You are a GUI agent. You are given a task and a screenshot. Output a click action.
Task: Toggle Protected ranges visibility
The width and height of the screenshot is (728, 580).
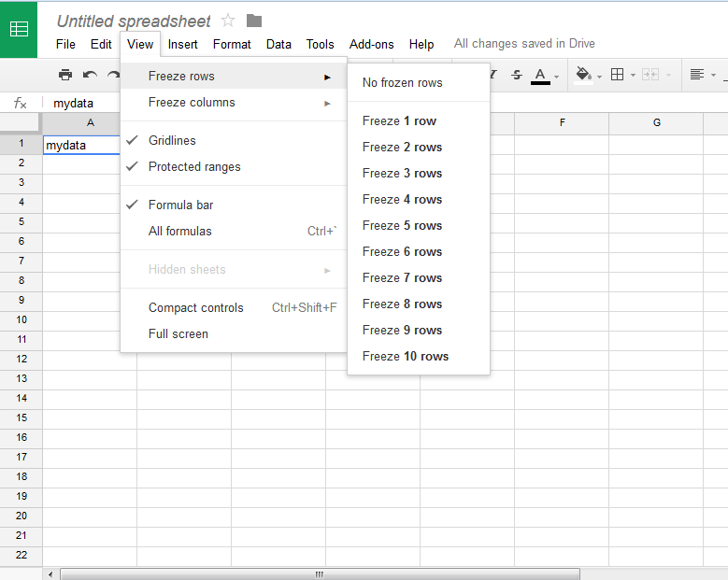click(x=234, y=166)
